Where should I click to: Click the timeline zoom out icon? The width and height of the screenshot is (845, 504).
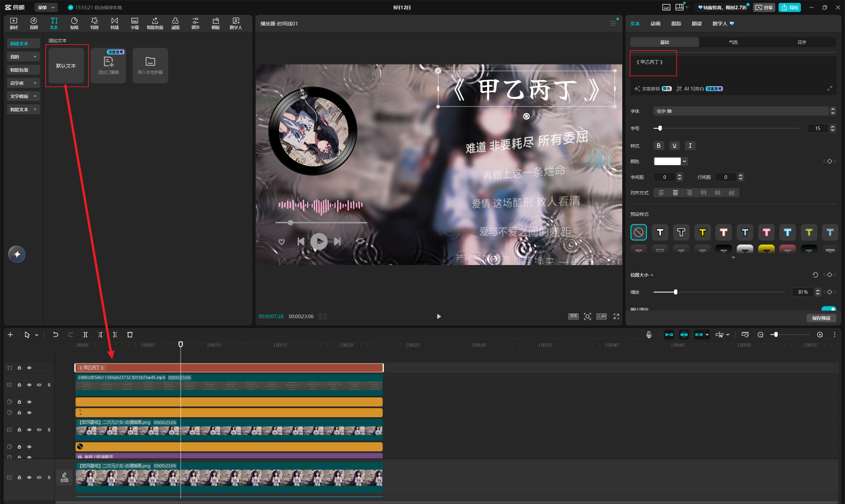(760, 335)
